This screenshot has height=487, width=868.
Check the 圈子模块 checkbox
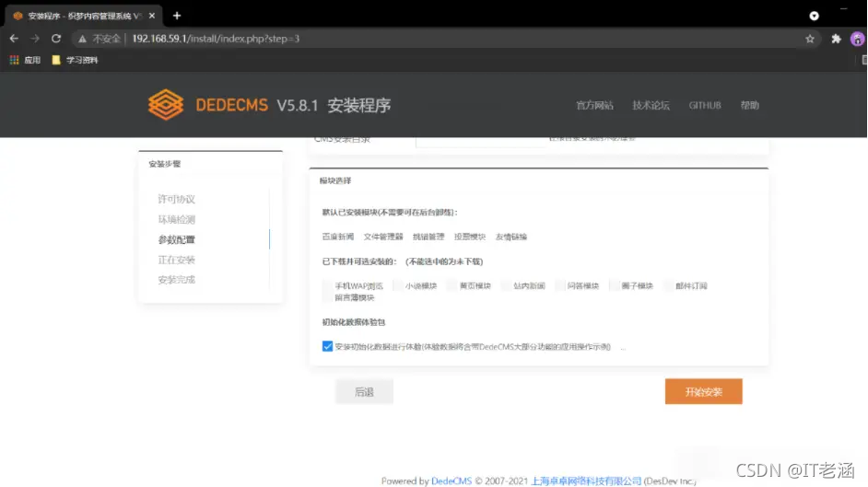[614, 285]
